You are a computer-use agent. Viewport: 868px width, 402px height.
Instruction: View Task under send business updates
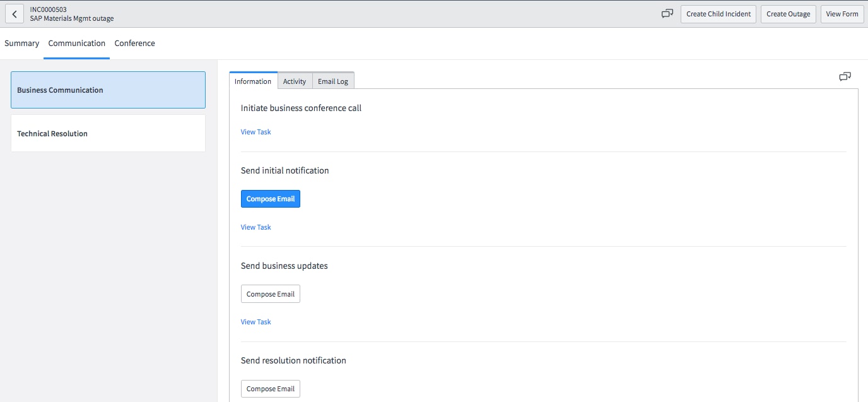pos(255,321)
